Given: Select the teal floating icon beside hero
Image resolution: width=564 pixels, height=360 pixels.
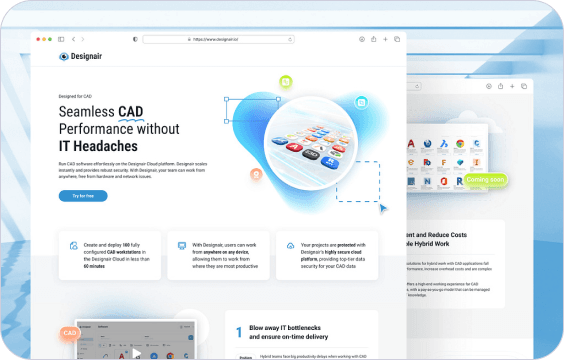Looking at the screenshot, I should 361,102.
